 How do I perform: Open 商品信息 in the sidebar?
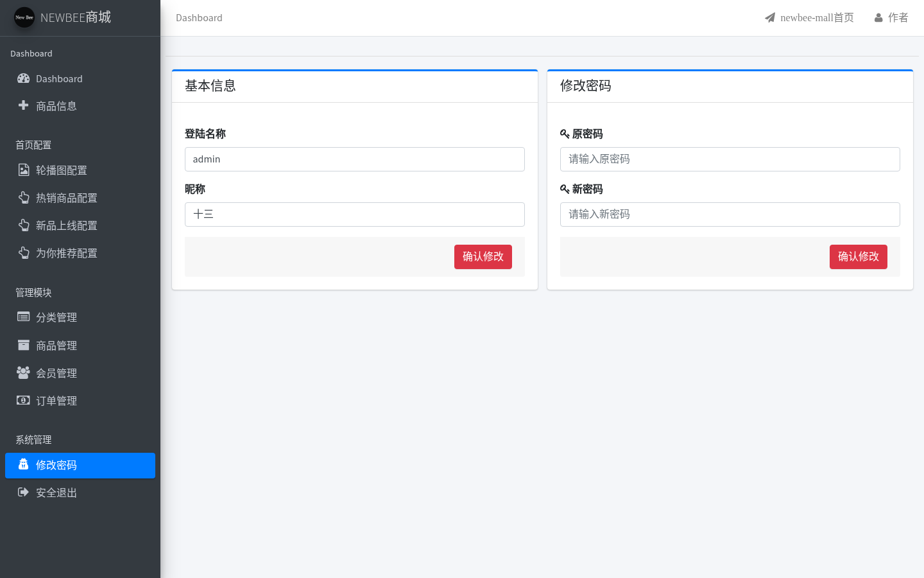(x=80, y=106)
